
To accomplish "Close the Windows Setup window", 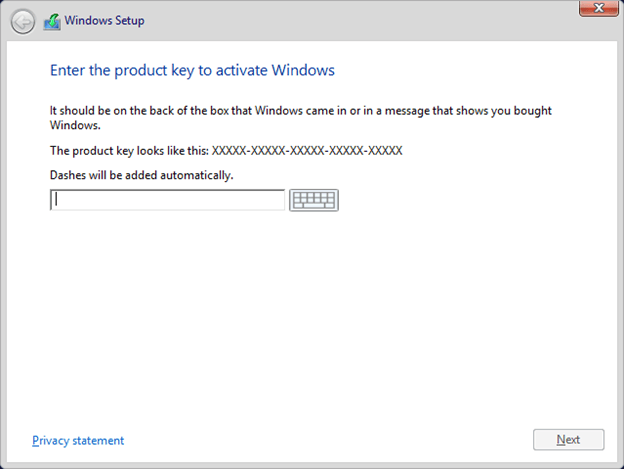I will click(x=596, y=9).
